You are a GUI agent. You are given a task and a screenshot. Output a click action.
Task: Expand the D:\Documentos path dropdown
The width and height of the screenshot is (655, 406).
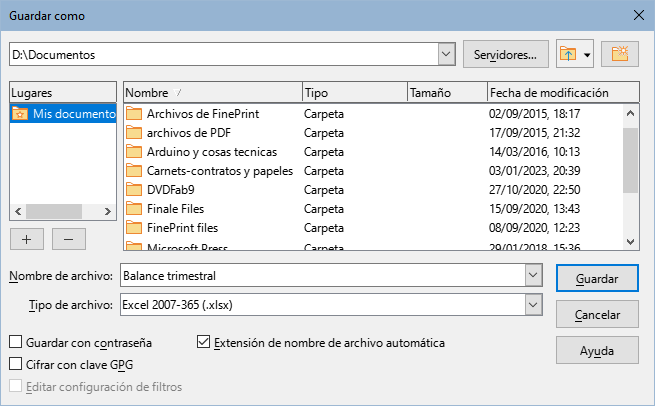point(446,54)
